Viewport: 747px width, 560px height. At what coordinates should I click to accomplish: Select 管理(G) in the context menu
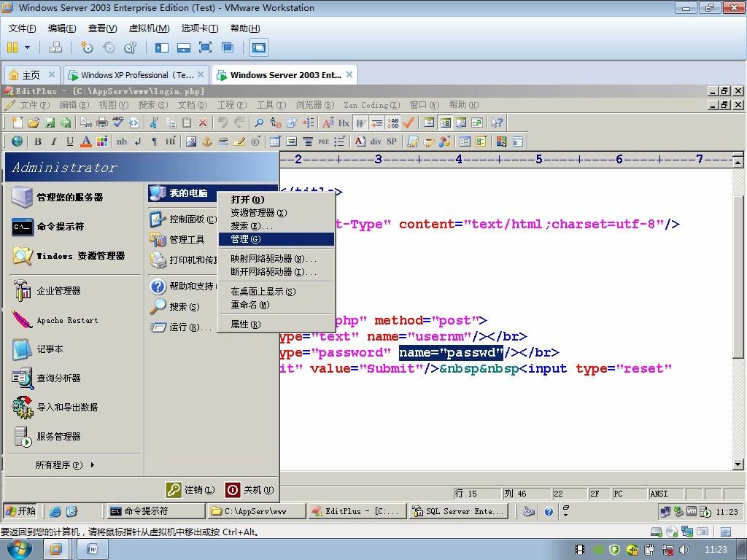point(276,239)
